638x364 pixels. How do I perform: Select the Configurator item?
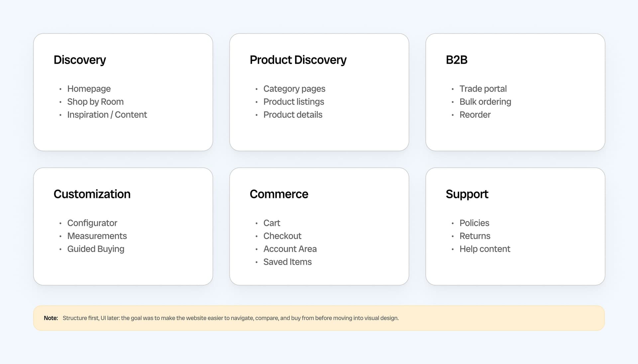pyautogui.click(x=92, y=223)
